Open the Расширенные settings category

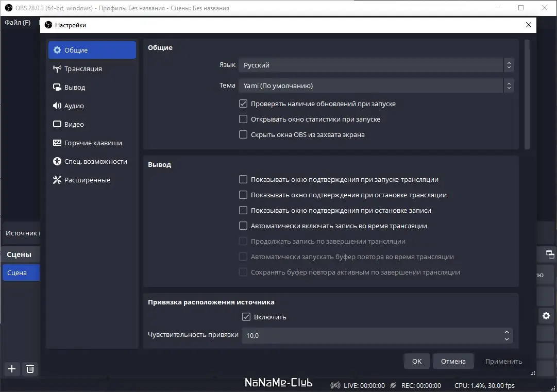click(x=92, y=180)
